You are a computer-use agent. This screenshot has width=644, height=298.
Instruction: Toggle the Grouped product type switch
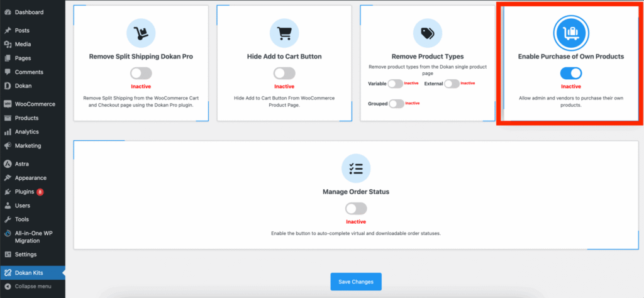pyautogui.click(x=396, y=104)
